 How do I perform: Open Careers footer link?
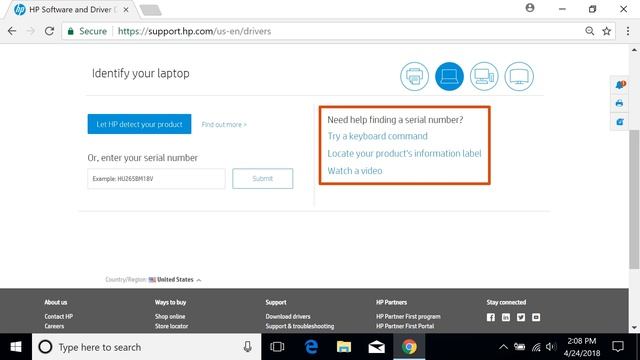[54, 326]
